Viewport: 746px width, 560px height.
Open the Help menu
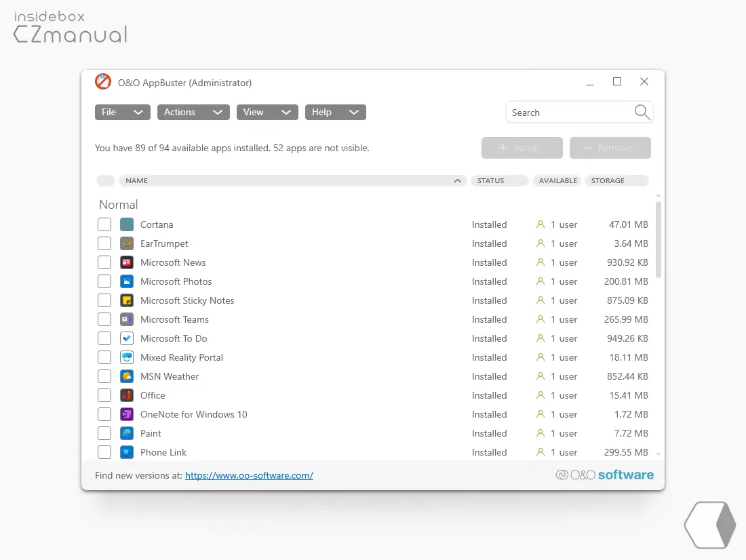coord(336,113)
